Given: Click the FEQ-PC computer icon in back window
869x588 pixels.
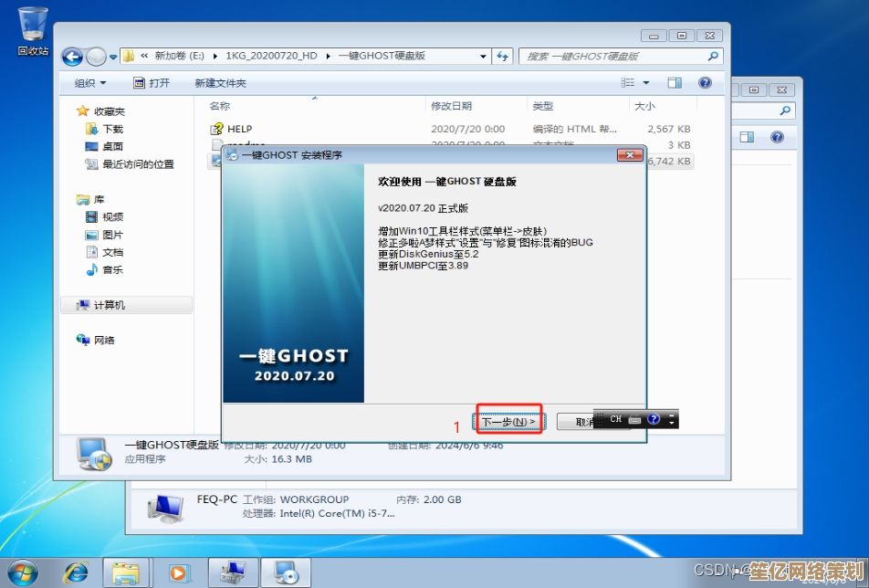Looking at the screenshot, I should tap(166, 509).
